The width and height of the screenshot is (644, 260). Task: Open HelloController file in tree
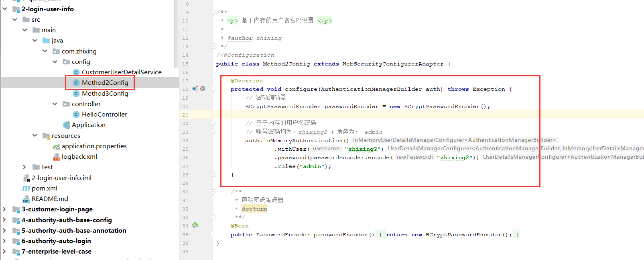point(104,114)
